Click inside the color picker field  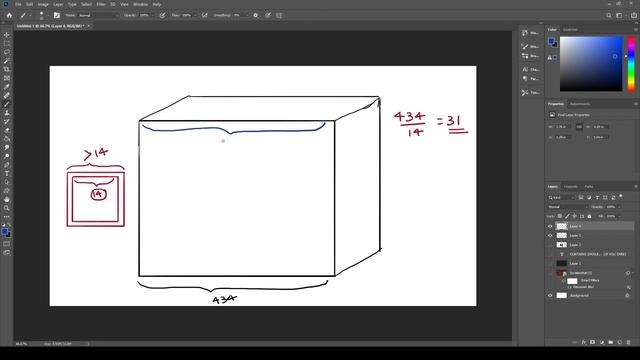click(591, 64)
